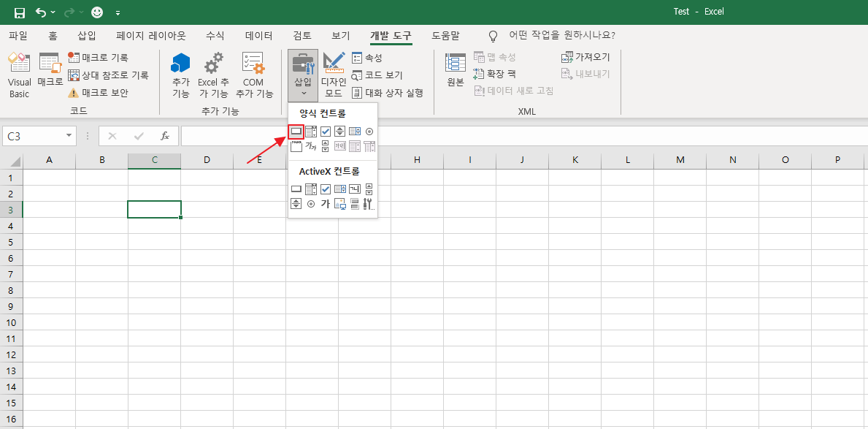Select the ActiveX Scroll Bar icon
Screen dimensions: 868x429
tap(369, 189)
